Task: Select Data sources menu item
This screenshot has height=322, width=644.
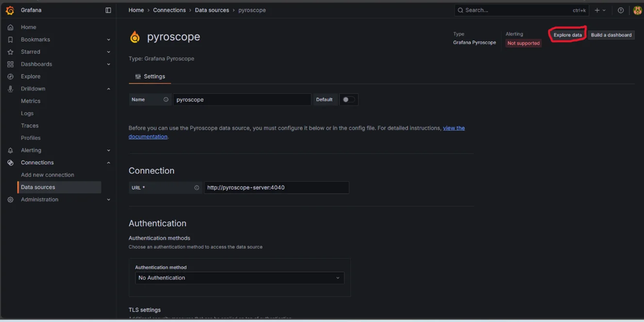Action: [x=59, y=187]
